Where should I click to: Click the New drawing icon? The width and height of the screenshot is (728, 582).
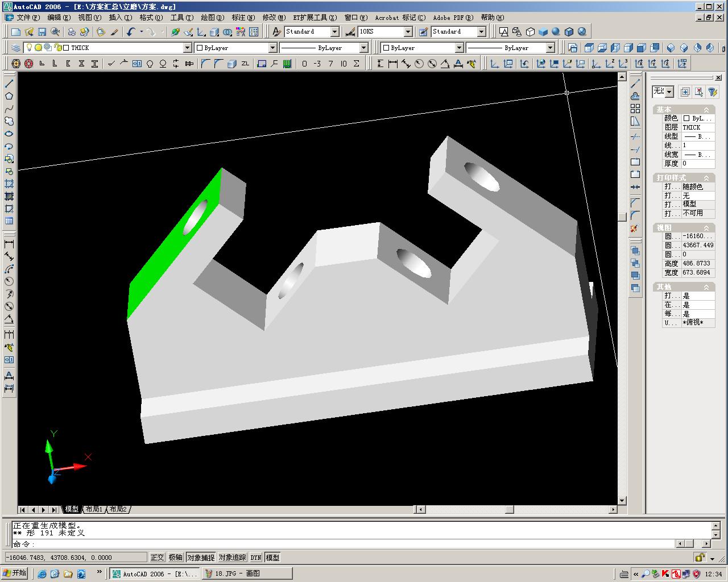pos(16,32)
